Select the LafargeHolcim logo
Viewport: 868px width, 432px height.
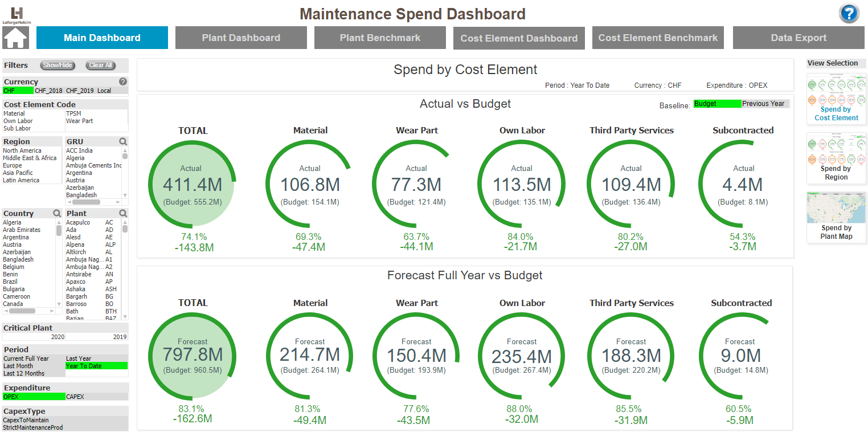(17, 15)
